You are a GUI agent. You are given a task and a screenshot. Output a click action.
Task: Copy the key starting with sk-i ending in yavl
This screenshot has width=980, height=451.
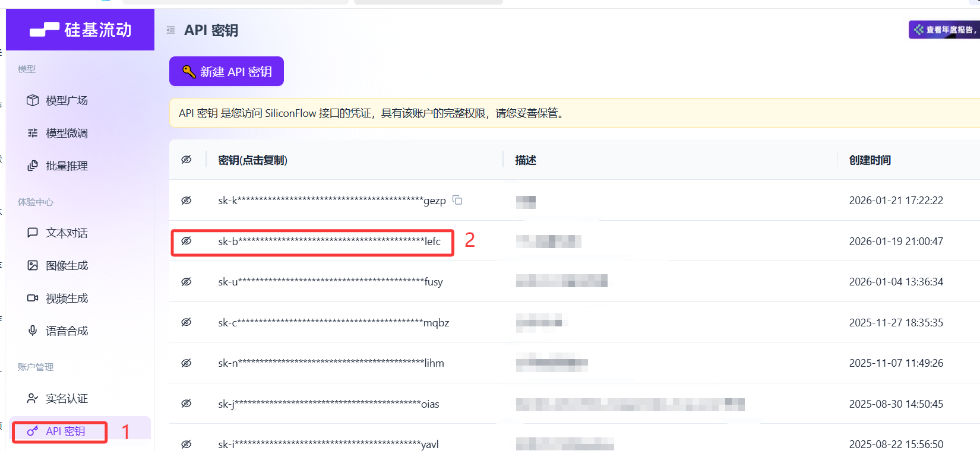(x=328, y=444)
